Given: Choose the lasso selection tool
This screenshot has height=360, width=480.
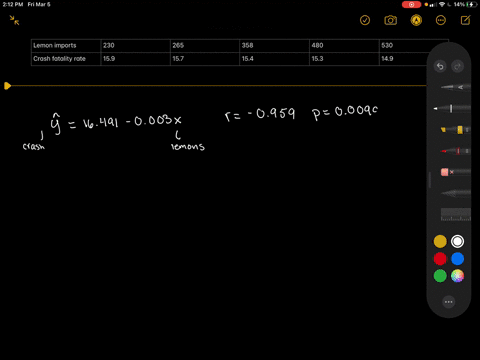Looking at the screenshot, I should pyautogui.click(x=455, y=193).
